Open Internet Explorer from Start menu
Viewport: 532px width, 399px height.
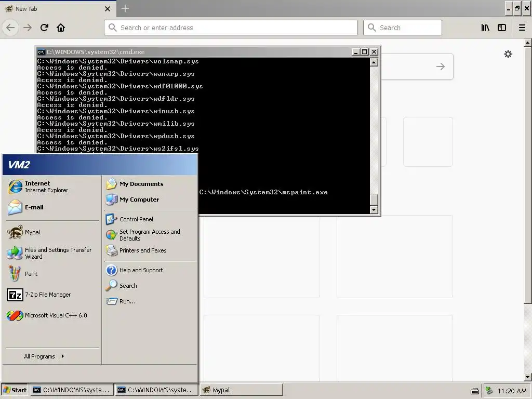tap(52, 187)
